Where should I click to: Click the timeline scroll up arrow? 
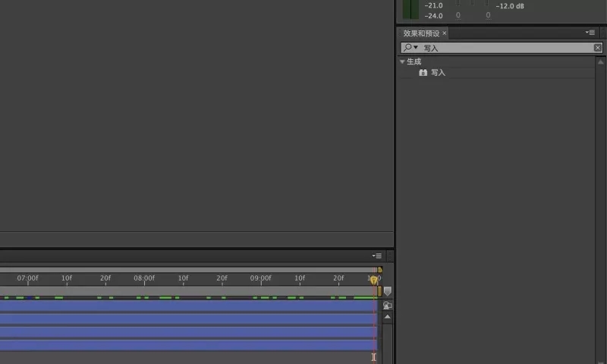tap(388, 316)
